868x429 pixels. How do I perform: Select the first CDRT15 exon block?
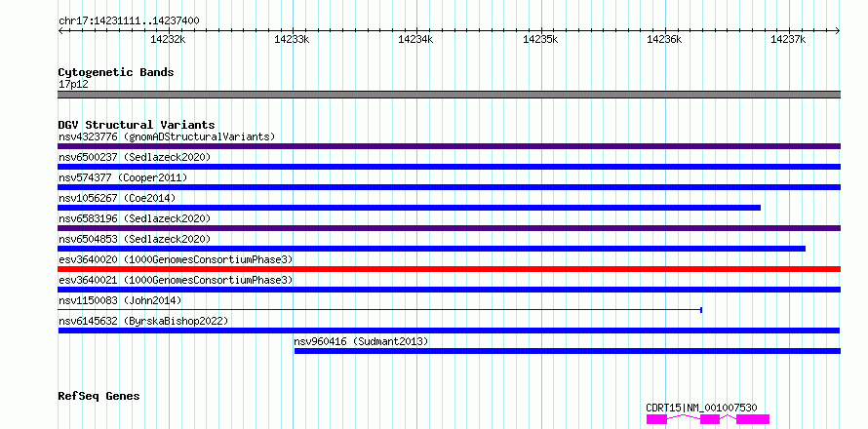pos(656,419)
